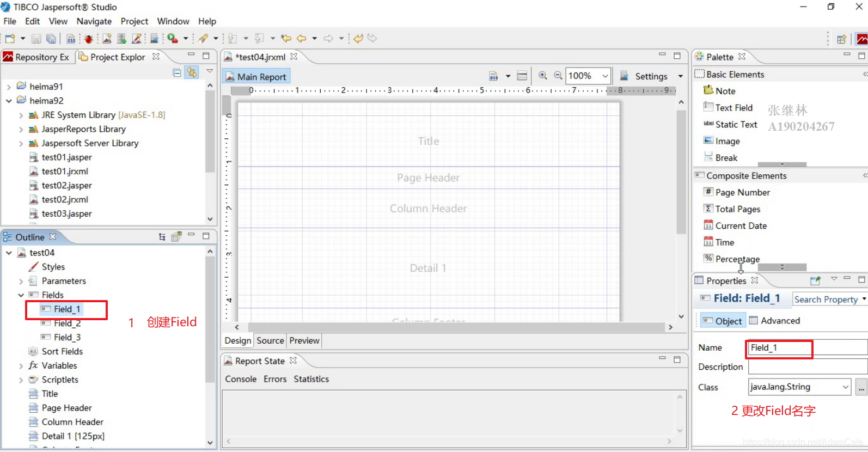Click the Save All toolbar icon
Image resolution: width=868 pixels, height=452 pixels.
coord(51,39)
